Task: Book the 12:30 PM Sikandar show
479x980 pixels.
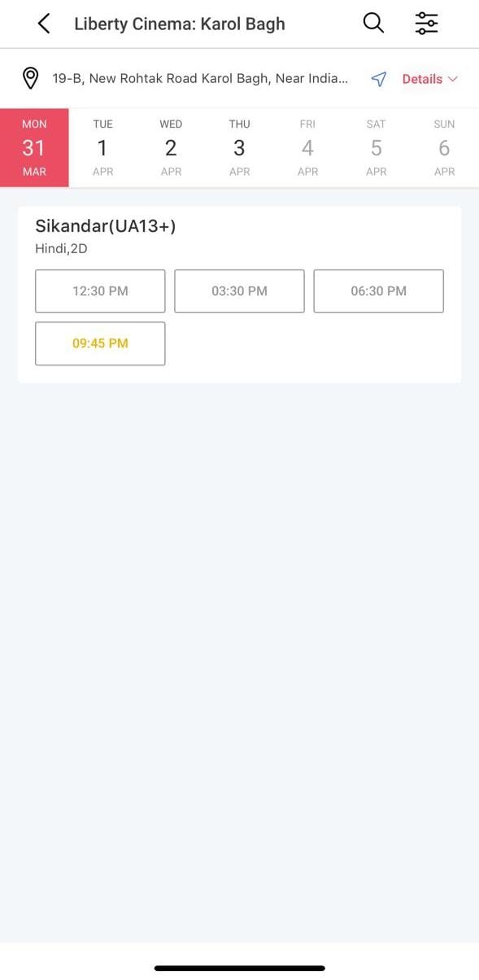Action: tap(100, 291)
